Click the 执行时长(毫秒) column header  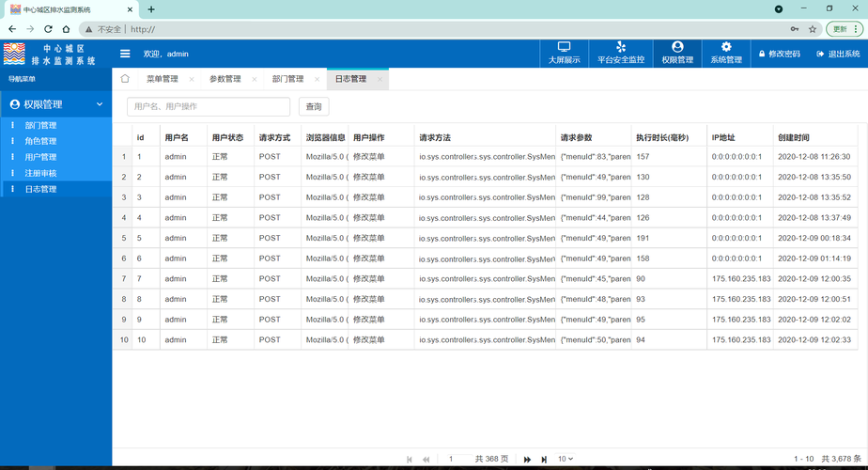coord(668,137)
